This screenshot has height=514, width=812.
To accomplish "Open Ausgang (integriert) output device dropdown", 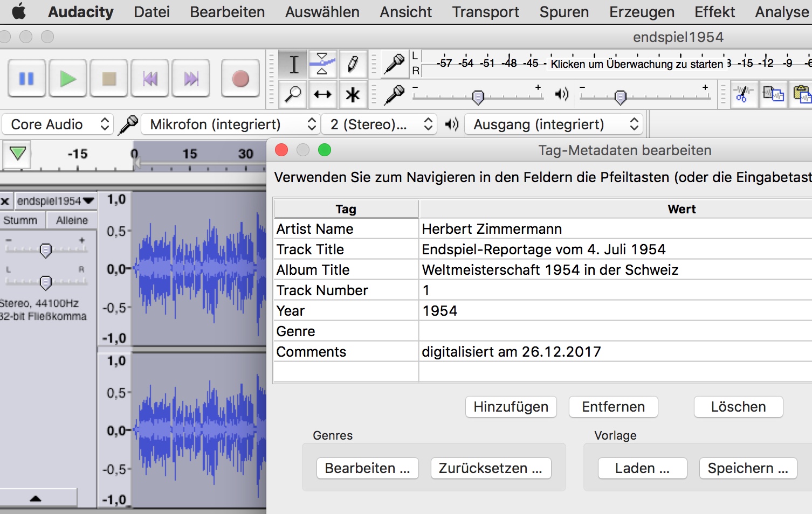I will pyautogui.click(x=554, y=124).
